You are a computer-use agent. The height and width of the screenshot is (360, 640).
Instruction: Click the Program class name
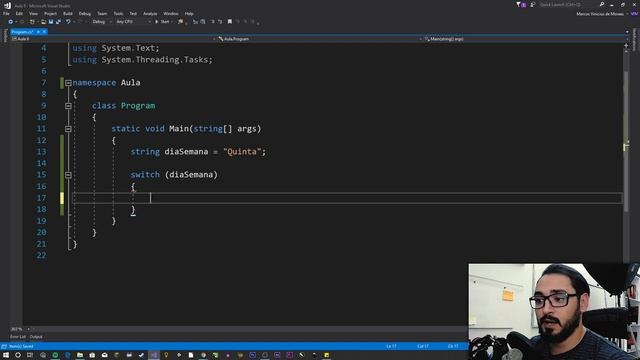click(x=138, y=106)
